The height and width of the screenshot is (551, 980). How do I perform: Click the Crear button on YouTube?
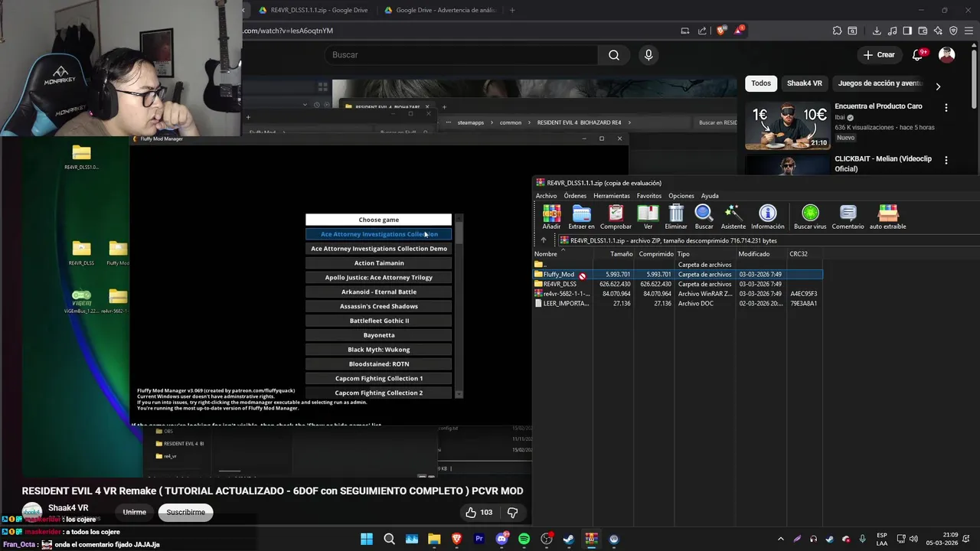click(x=879, y=55)
